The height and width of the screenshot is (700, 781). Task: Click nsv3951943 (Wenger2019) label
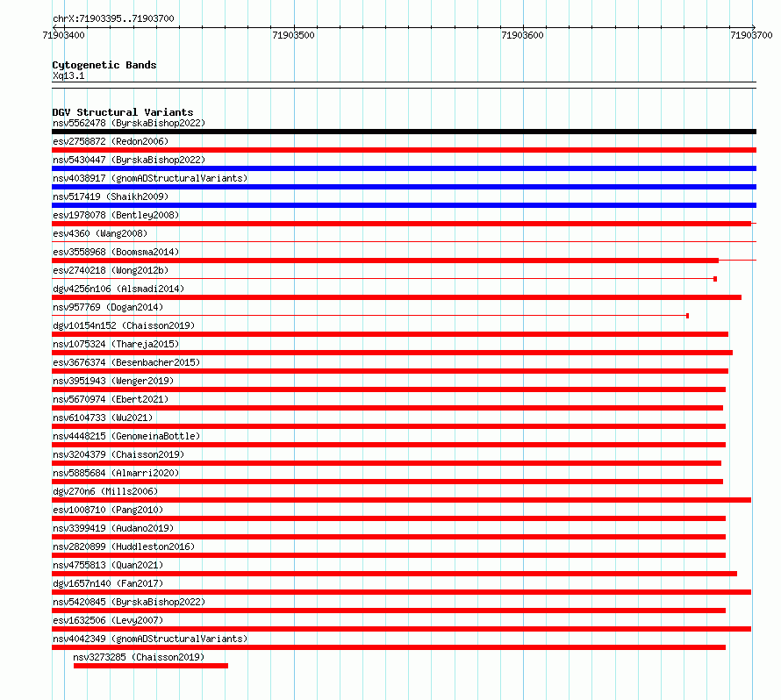113,381
